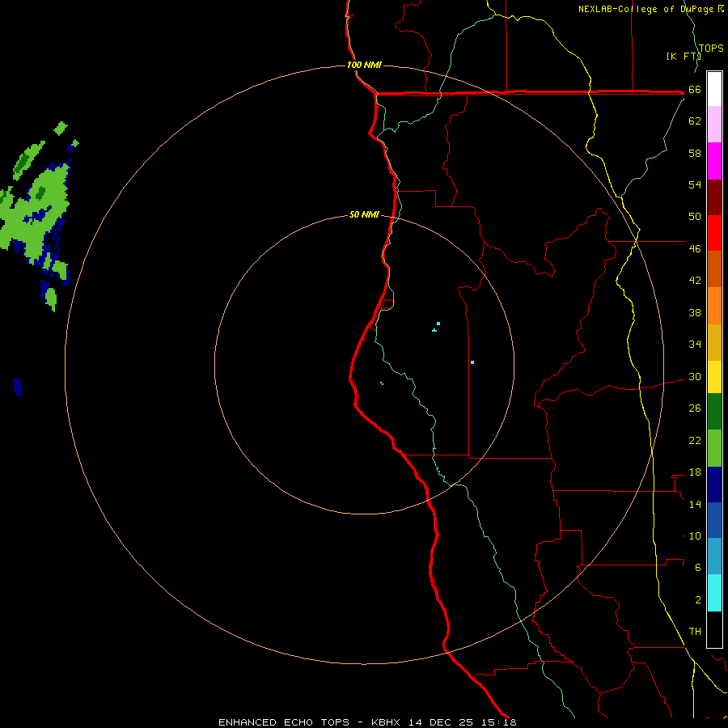
Task: Click the '6' legend value
Action: 697,567
